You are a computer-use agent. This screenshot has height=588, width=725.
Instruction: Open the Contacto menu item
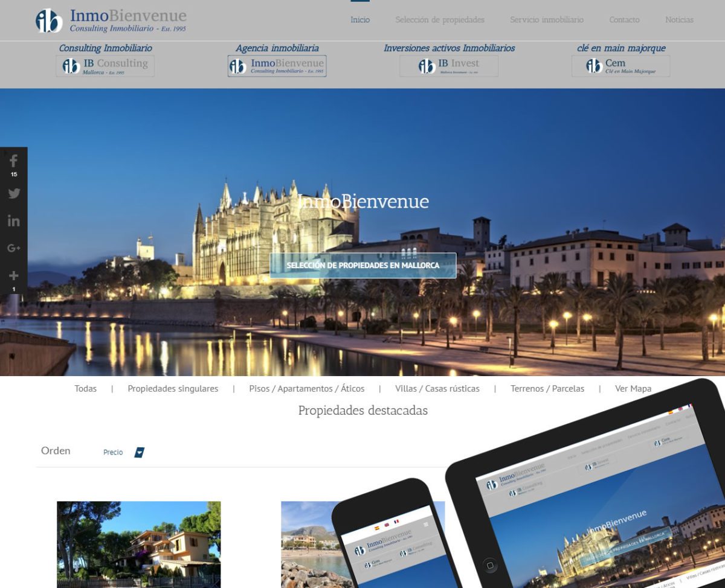coord(624,20)
